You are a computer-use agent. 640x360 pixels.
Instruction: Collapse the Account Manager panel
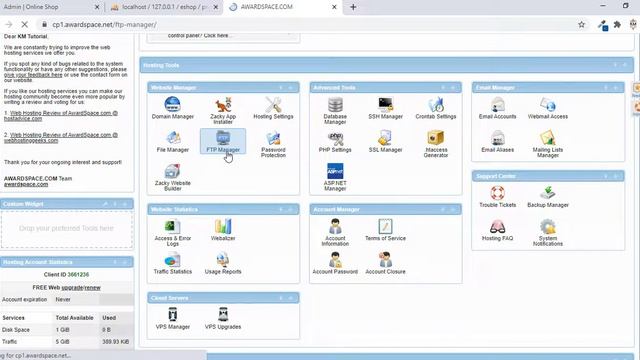click(443, 209)
